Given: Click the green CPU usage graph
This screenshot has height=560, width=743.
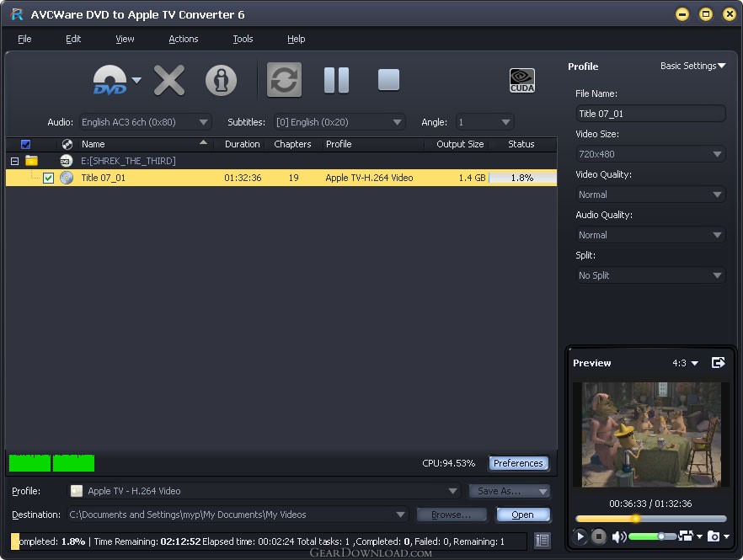Looking at the screenshot, I should (51, 463).
